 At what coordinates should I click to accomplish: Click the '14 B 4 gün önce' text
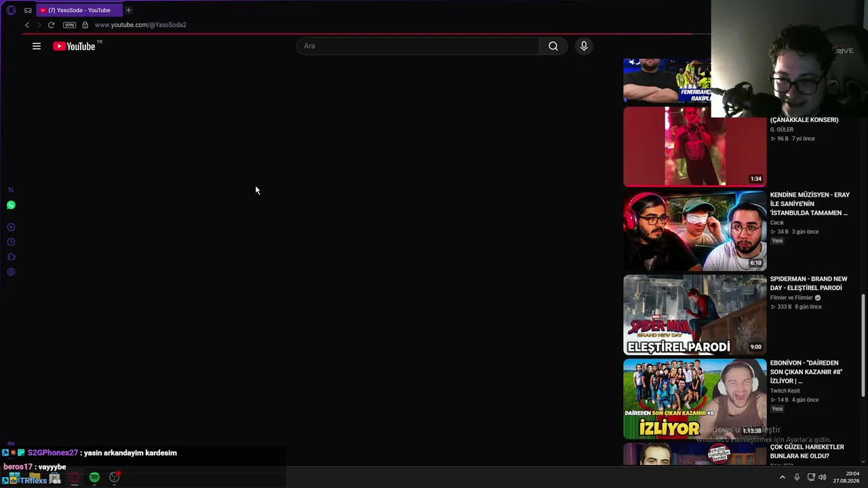[x=795, y=400]
